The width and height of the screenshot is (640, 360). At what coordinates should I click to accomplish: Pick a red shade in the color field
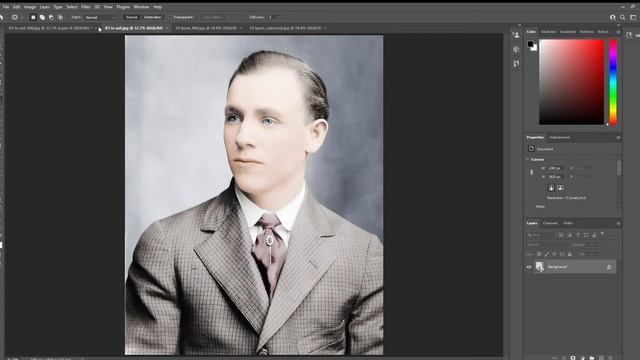[x=571, y=82]
